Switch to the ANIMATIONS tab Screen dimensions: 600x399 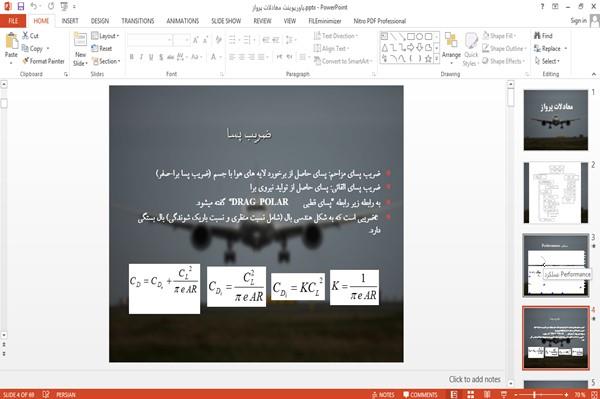183,21
